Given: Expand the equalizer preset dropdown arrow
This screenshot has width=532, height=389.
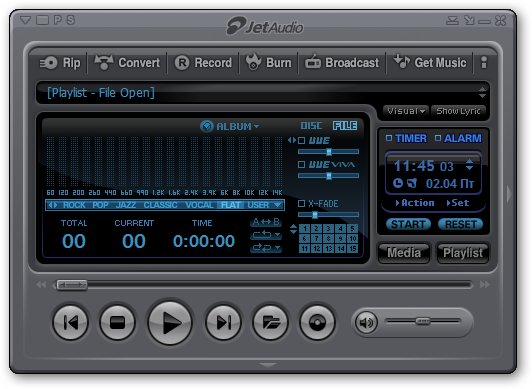Looking at the screenshot, I should (x=278, y=205).
